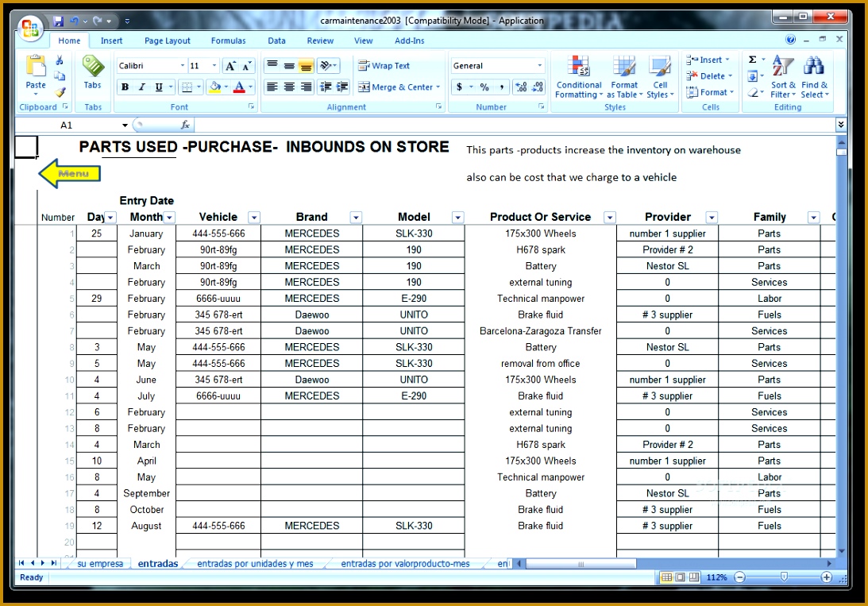Open the Vehicle column filter dropdown

click(x=253, y=218)
